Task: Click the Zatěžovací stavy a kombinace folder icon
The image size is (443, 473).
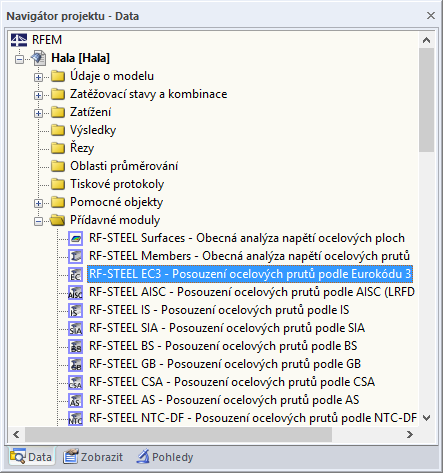Action: pos(58,94)
